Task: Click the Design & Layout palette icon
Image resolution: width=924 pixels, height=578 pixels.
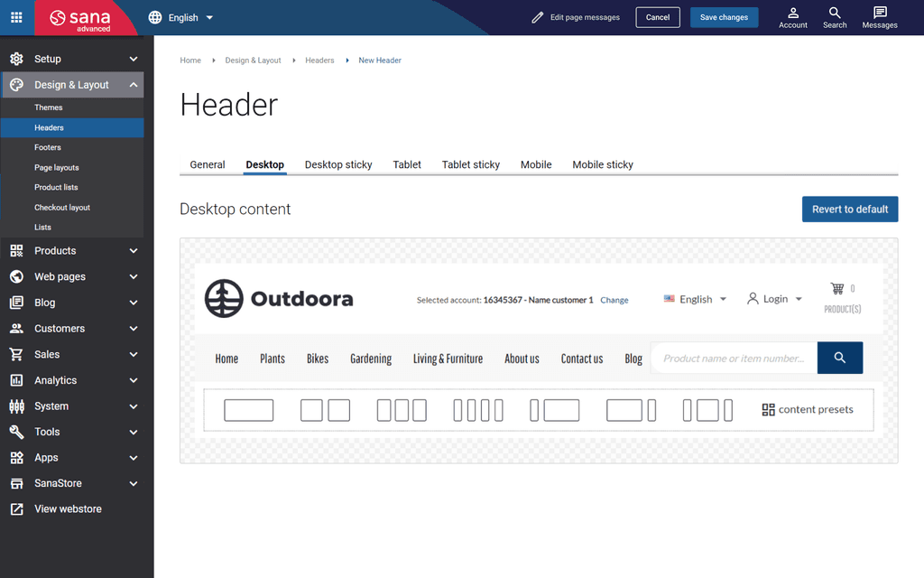Action: [16, 85]
